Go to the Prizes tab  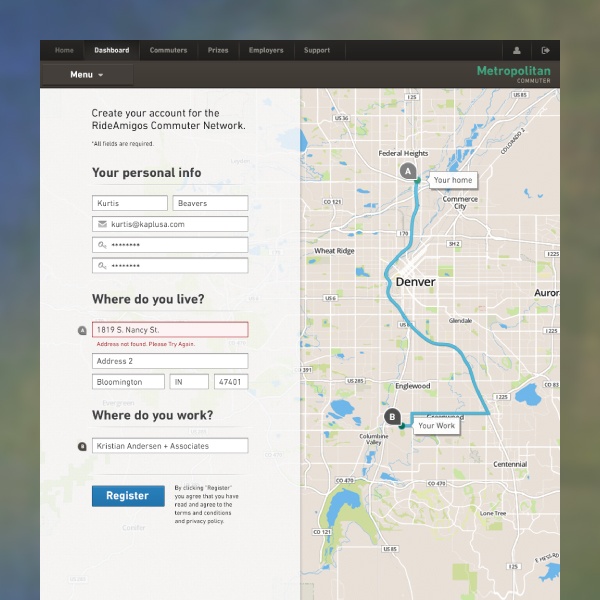[x=218, y=50]
